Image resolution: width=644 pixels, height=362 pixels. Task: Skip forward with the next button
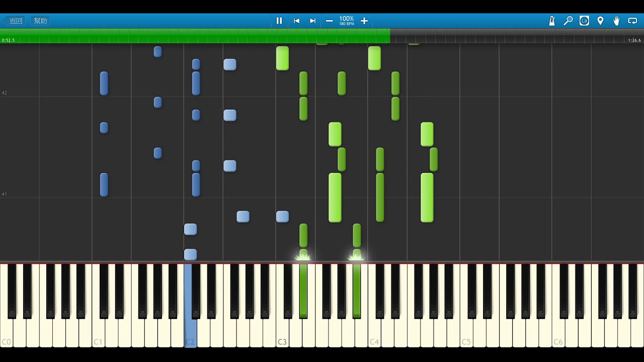point(312,21)
